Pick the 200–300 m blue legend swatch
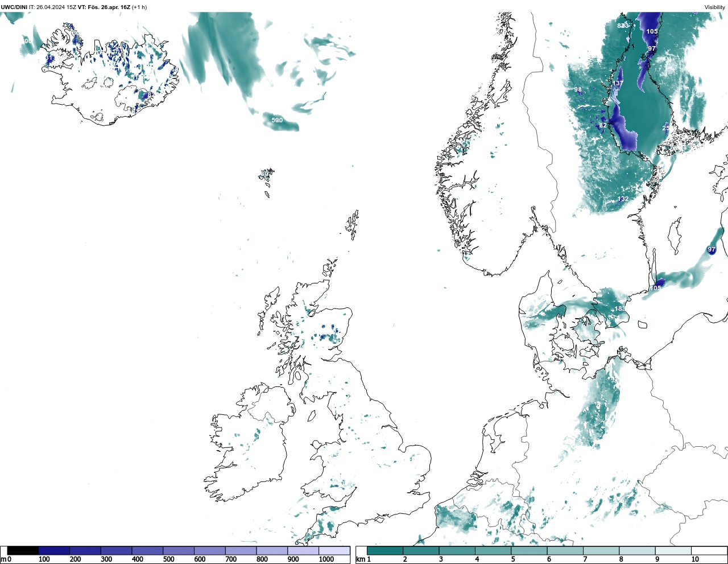728x564 pixels. [x=85, y=550]
